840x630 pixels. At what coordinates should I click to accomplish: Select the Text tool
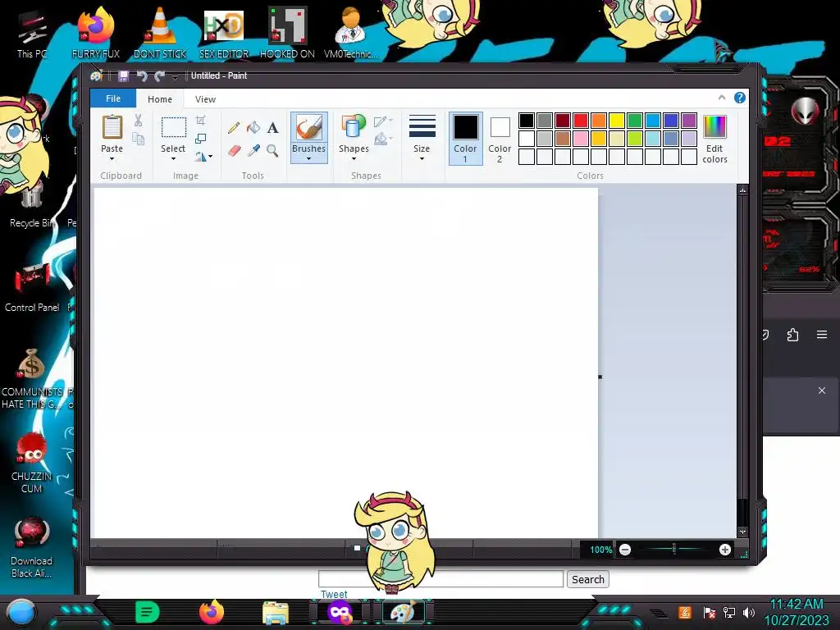click(272, 127)
